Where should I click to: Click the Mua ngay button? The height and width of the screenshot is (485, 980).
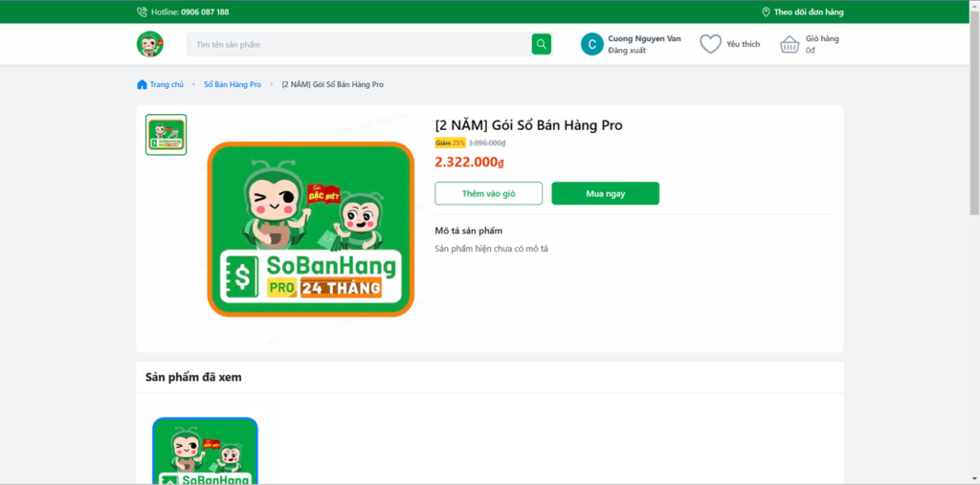[x=605, y=193]
